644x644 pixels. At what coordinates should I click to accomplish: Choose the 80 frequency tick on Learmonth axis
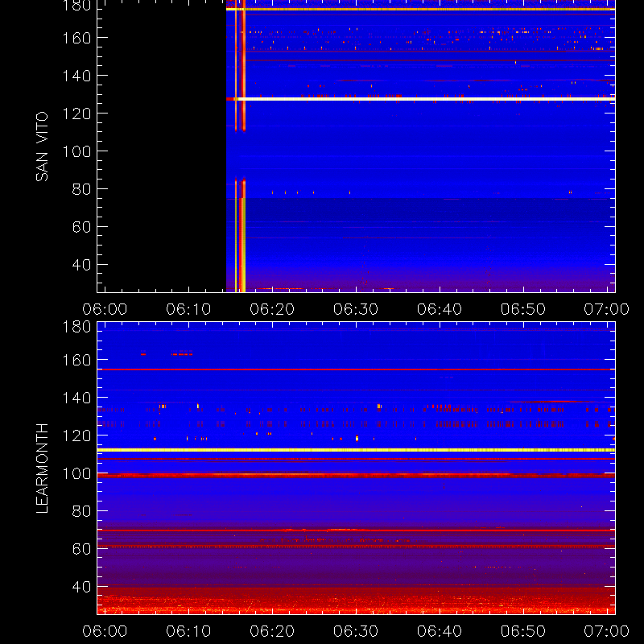click(81, 511)
